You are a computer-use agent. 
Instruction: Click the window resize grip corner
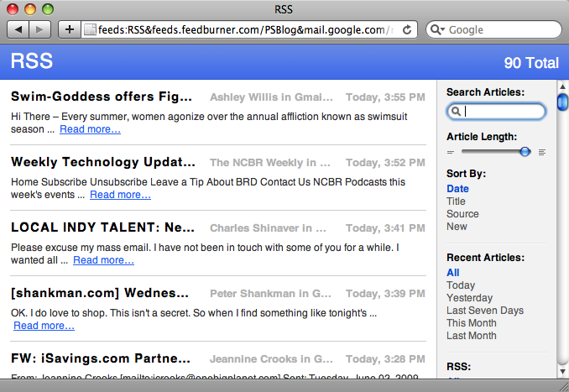(x=564, y=387)
